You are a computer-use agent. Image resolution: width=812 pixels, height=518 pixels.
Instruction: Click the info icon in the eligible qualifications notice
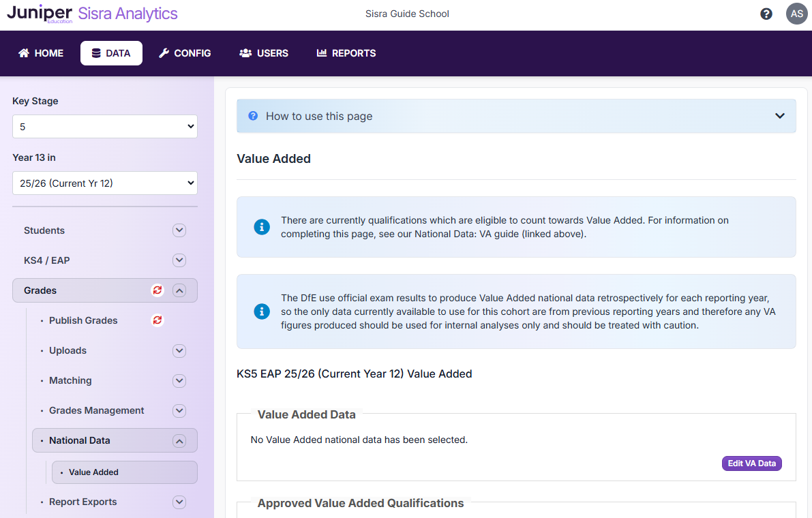(x=262, y=227)
